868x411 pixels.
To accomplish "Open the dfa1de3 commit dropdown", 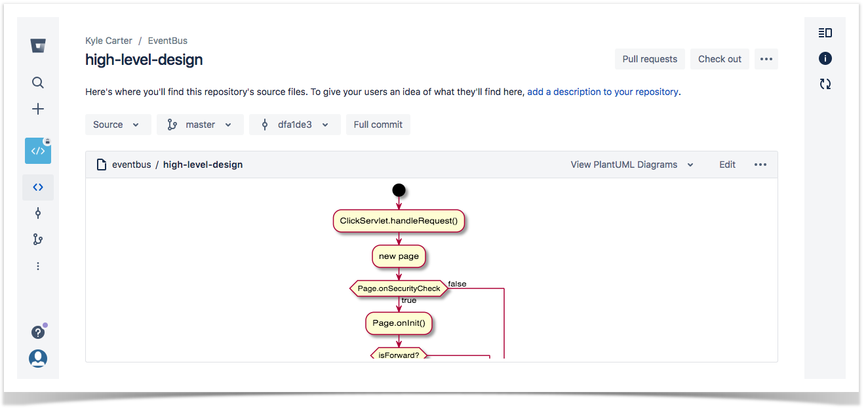I will (x=295, y=125).
